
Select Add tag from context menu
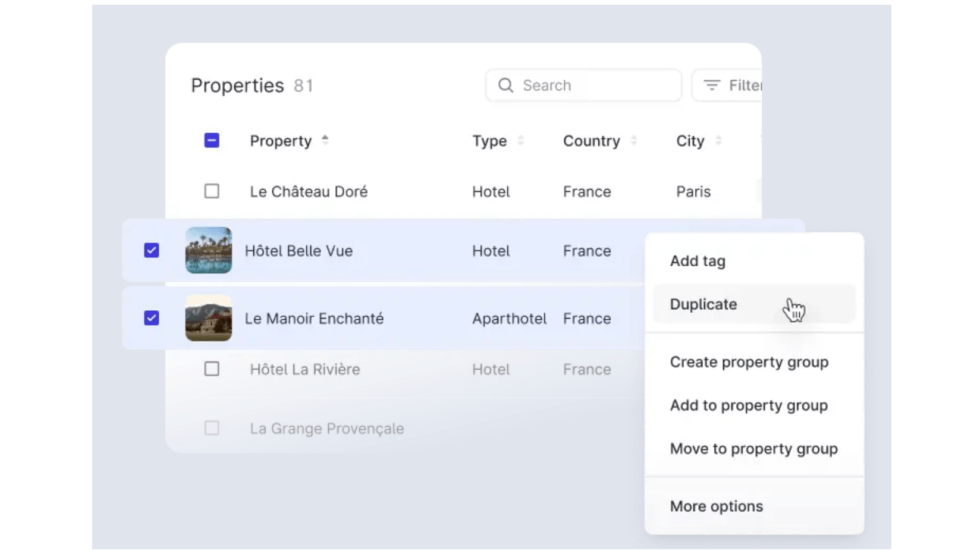point(698,261)
